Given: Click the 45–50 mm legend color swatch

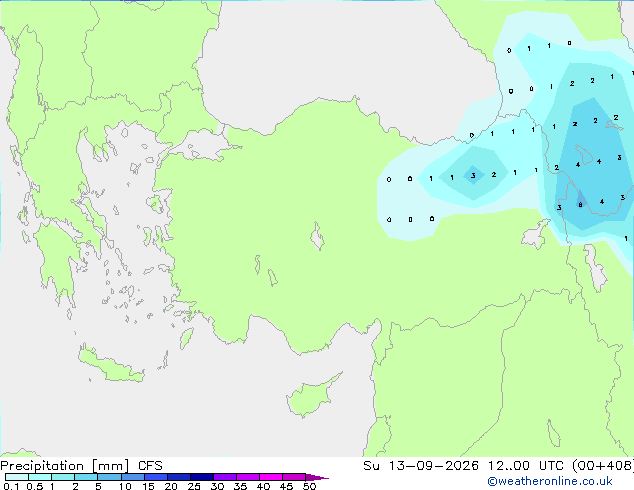Looking at the screenshot, I should pos(294,477).
